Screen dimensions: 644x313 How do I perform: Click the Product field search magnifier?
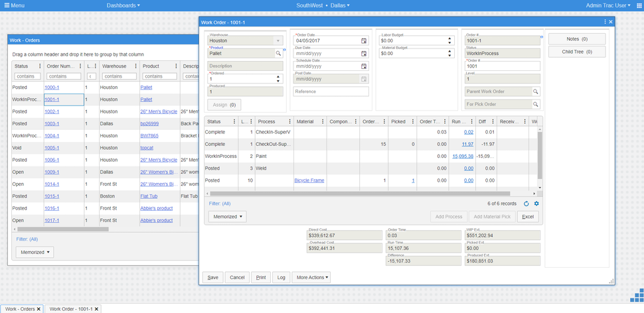278,53
